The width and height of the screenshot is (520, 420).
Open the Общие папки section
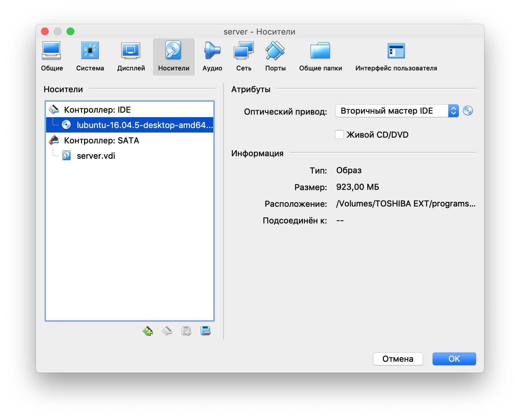coord(320,57)
